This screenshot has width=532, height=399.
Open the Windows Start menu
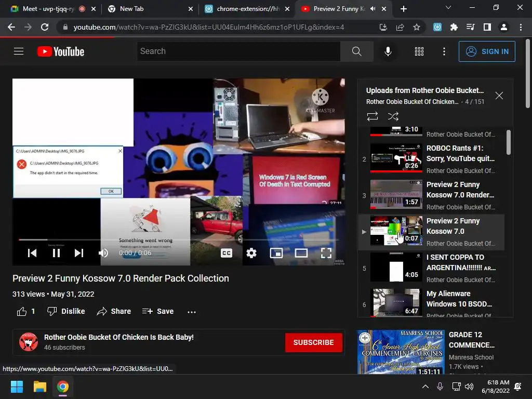[17, 387]
